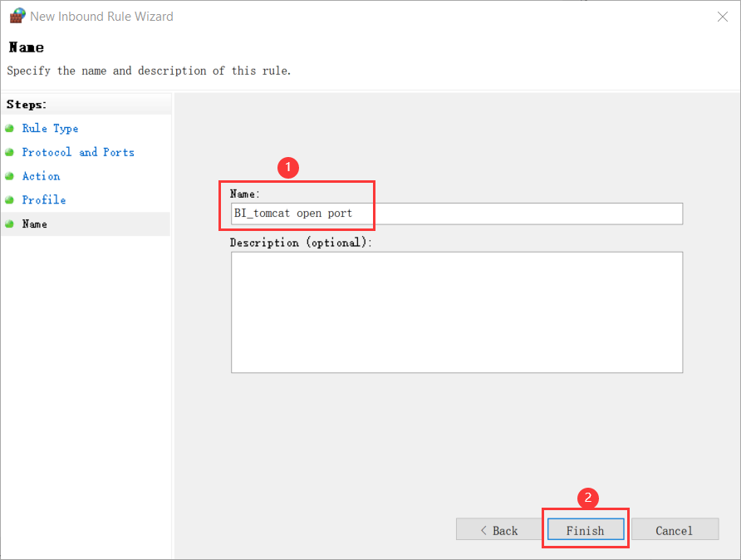The height and width of the screenshot is (560, 741).
Task: Select the Action step
Action: tap(42, 176)
